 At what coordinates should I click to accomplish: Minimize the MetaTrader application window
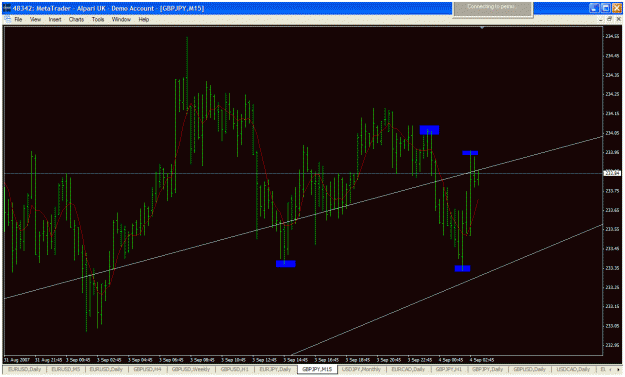pos(594,8)
